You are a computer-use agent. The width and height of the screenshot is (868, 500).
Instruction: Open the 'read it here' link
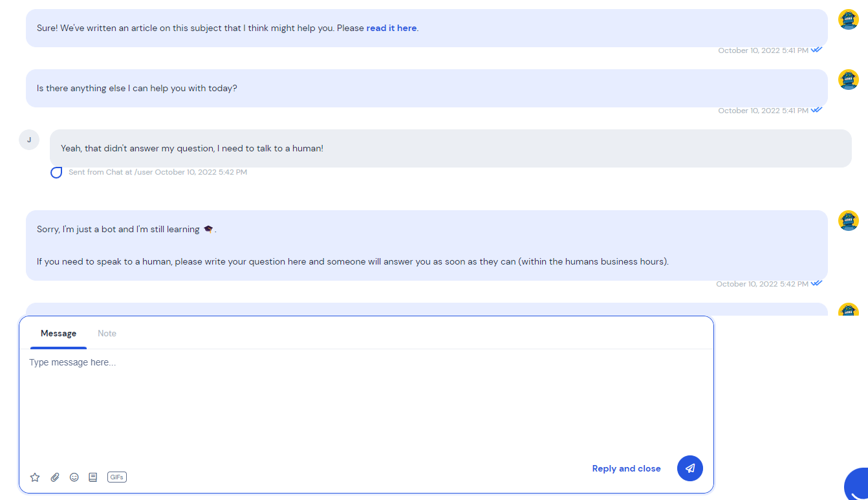tap(391, 28)
